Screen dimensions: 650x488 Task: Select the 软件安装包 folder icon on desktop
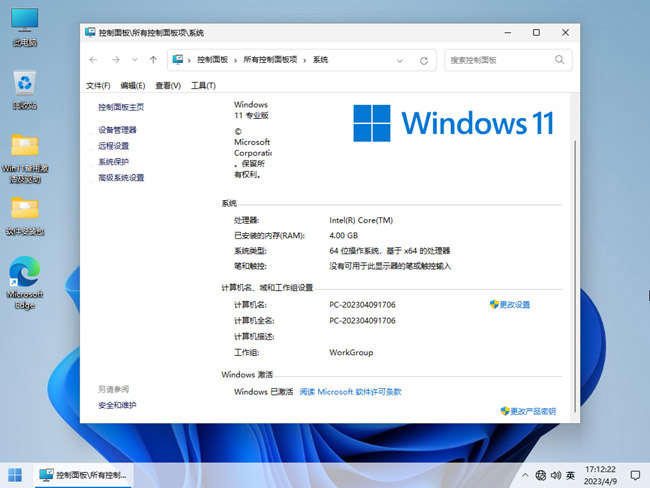point(25,216)
